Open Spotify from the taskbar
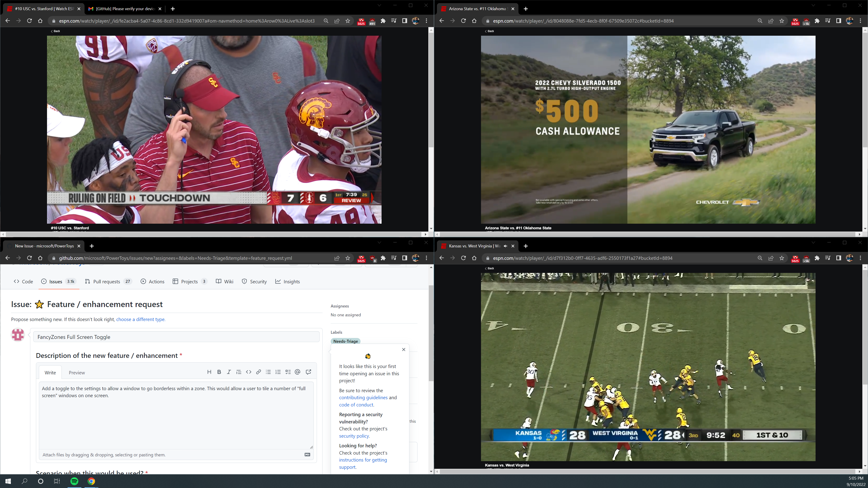 [74, 481]
